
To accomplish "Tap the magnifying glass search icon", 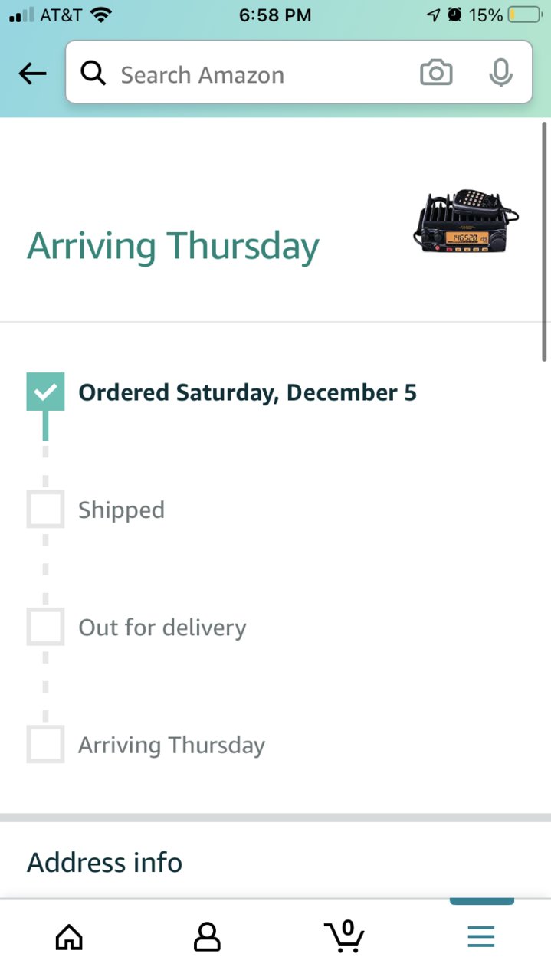I will pyautogui.click(x=93, y=74).
